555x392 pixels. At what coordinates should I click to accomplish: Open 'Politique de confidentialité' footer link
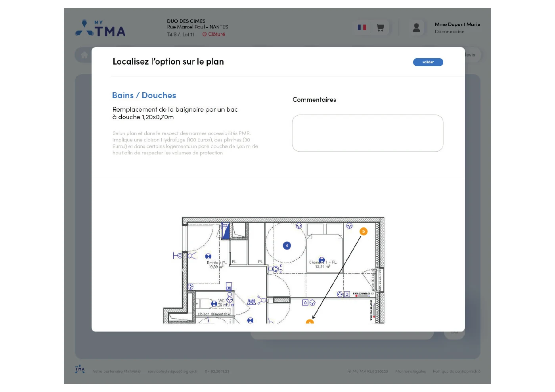[456, 371]
